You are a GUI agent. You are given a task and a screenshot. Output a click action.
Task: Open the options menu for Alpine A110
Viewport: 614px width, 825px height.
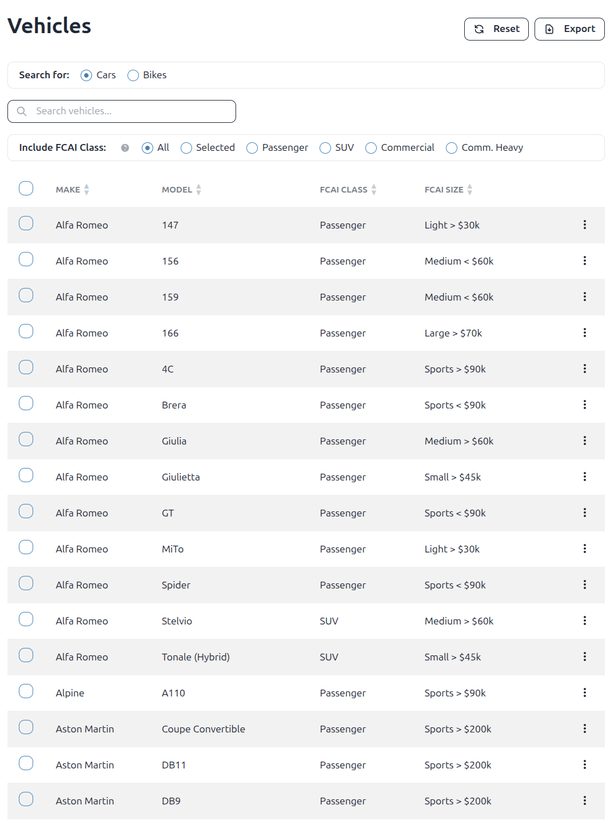pos(584,693)
